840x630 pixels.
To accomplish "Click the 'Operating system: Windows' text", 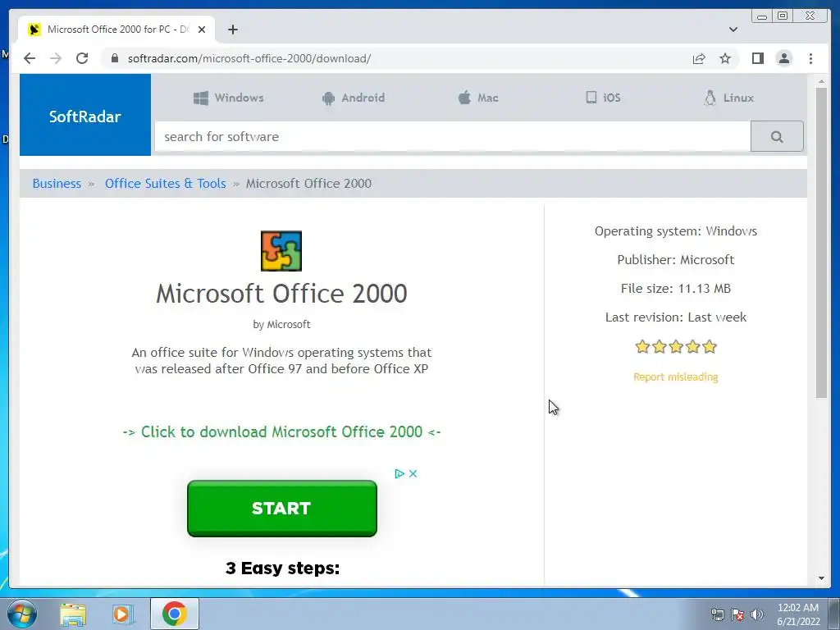I will (676, 231).
